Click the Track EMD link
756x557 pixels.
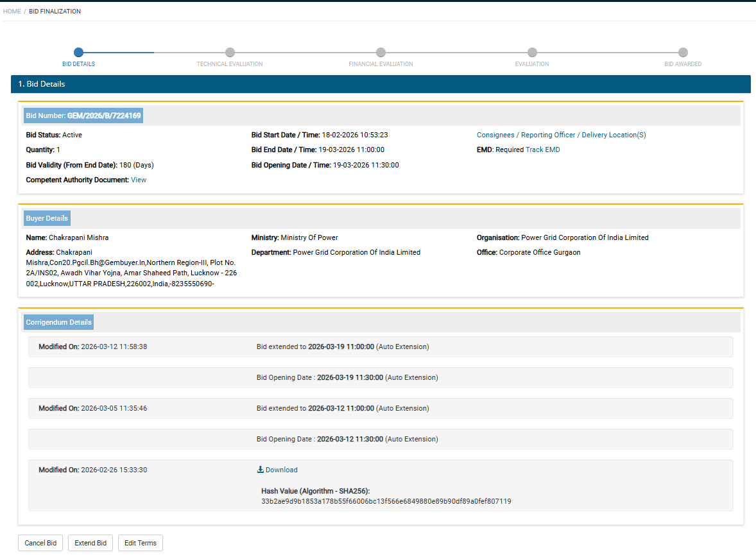click(543, 150)
